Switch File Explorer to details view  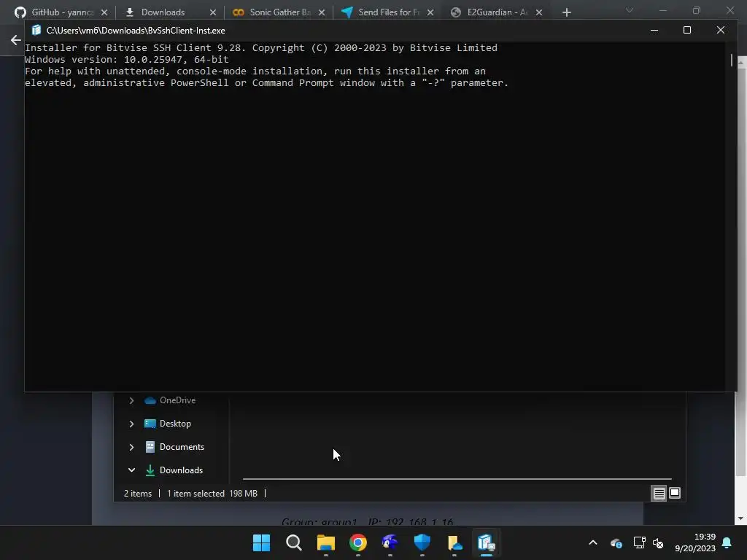(659, 494)
